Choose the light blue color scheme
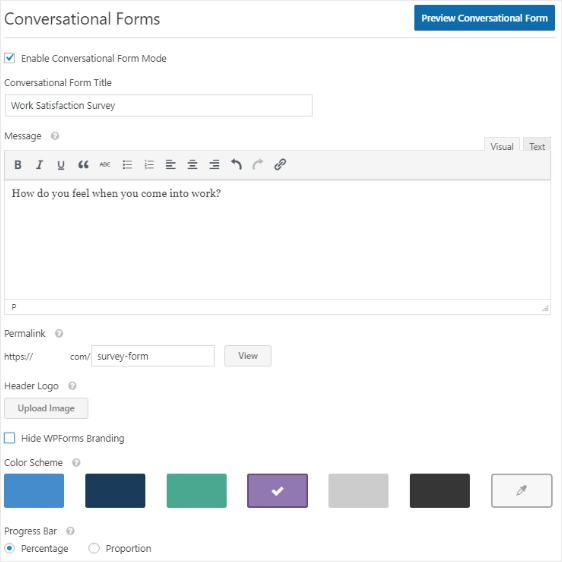This screenshot has width=562, height=562. (34, 491)
